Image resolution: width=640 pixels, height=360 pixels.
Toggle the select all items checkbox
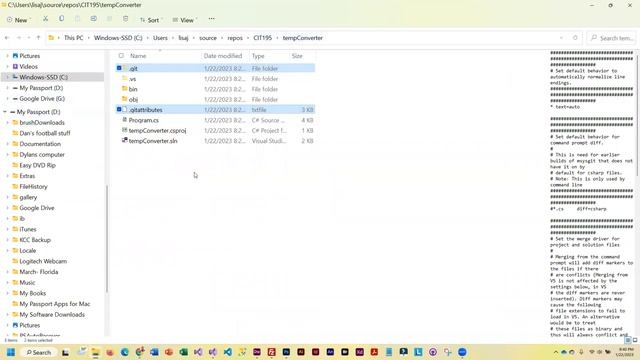click(121, 56)
